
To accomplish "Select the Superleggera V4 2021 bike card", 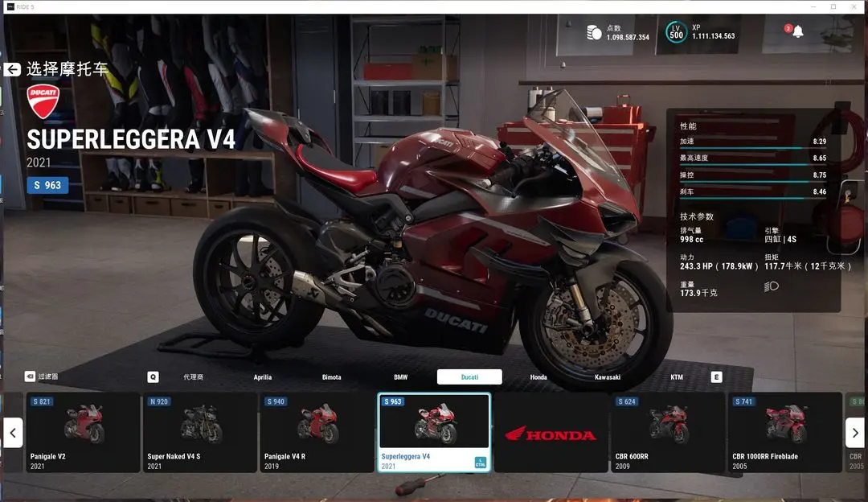I will point(434,433).
